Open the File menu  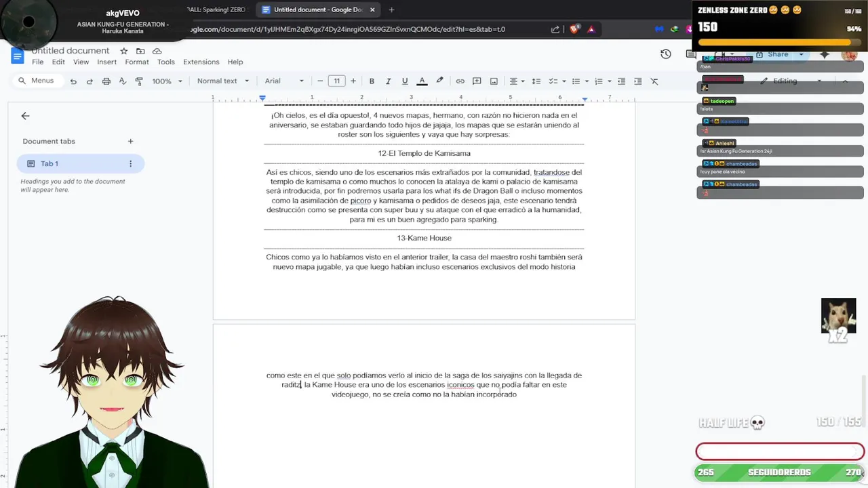click(x=37, y=62)
